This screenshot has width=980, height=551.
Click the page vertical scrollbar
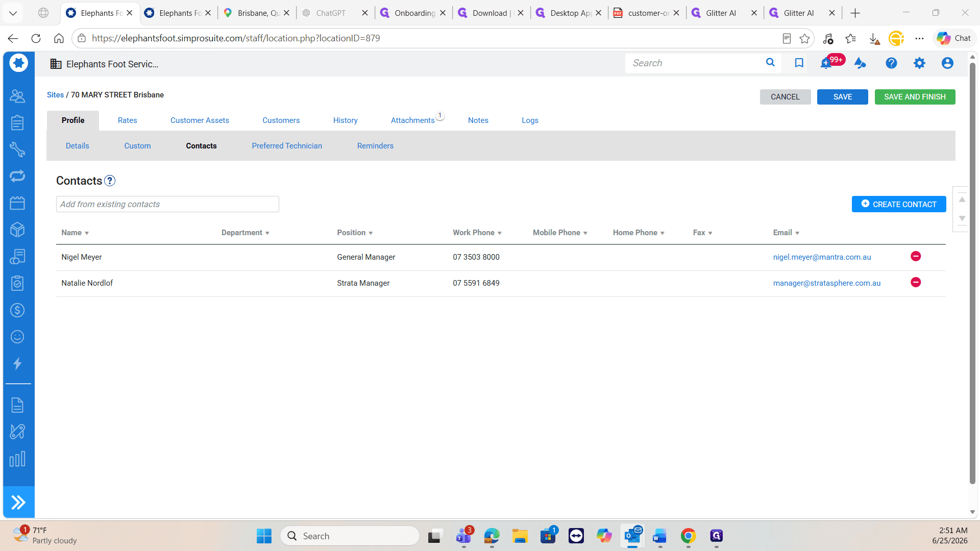(x=972, y=273)
